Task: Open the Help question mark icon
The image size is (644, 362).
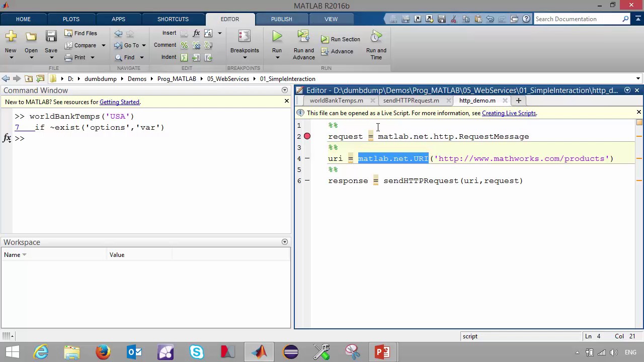Action: coord(526,19)
